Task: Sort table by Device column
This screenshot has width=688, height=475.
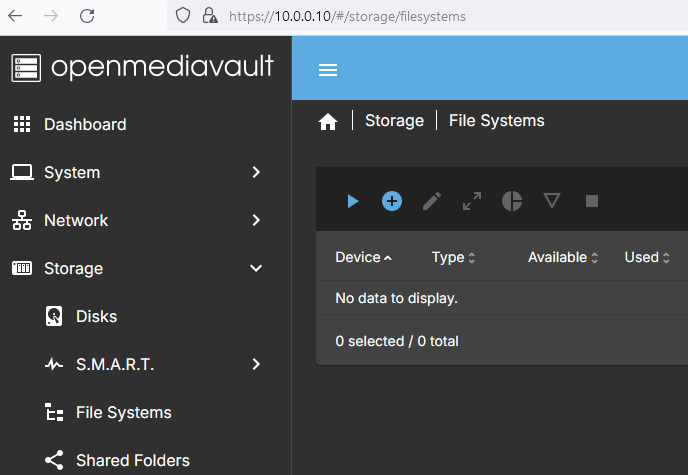Action: click(363, 257)
